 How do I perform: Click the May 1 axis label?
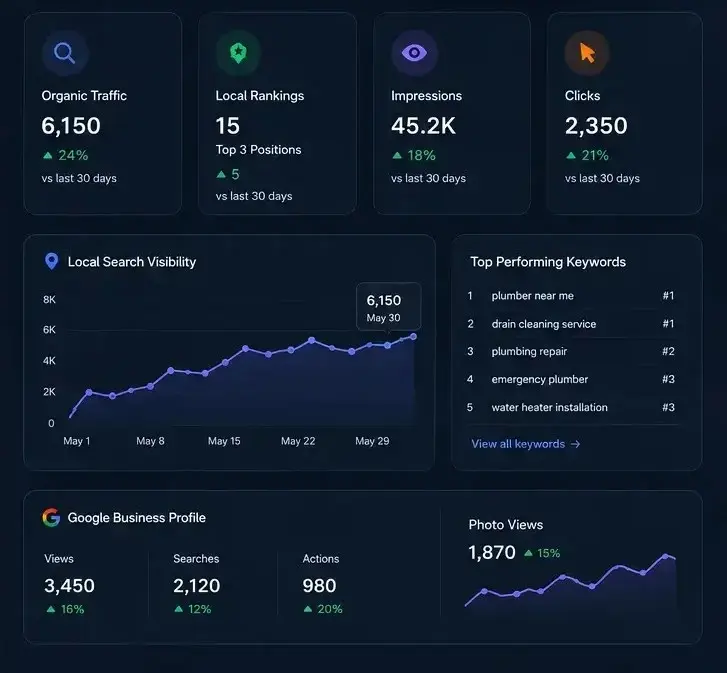77,441
